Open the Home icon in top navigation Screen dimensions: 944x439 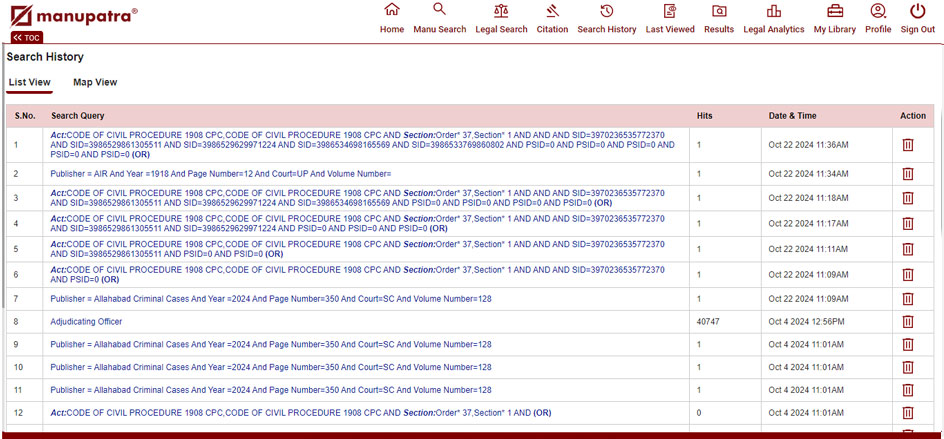click(392, 11)
